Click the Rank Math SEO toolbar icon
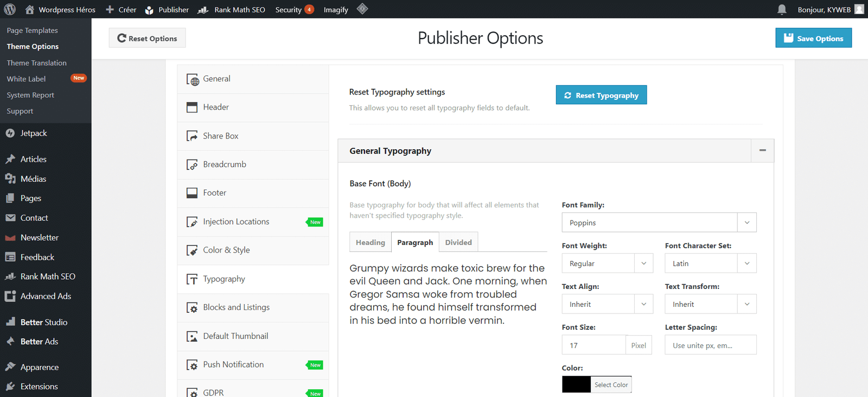 tap(203, 10)
